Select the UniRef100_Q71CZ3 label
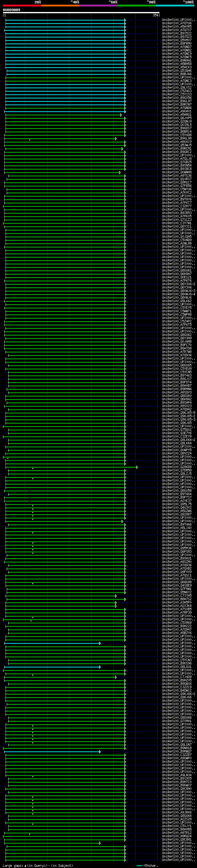Image resolution: width=197 pixels, height=868 pixels. pos(177,220)
